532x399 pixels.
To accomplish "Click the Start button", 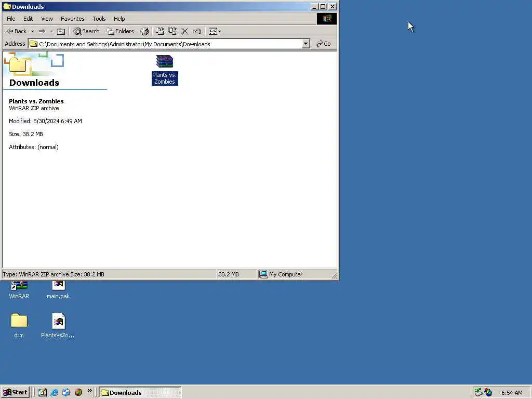I will click(15, 393).
